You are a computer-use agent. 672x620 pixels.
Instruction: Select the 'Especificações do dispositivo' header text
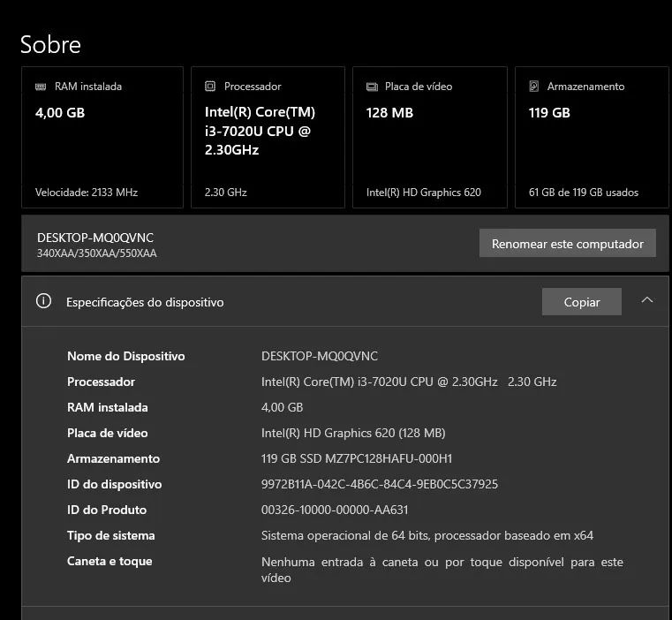point(145,303)
